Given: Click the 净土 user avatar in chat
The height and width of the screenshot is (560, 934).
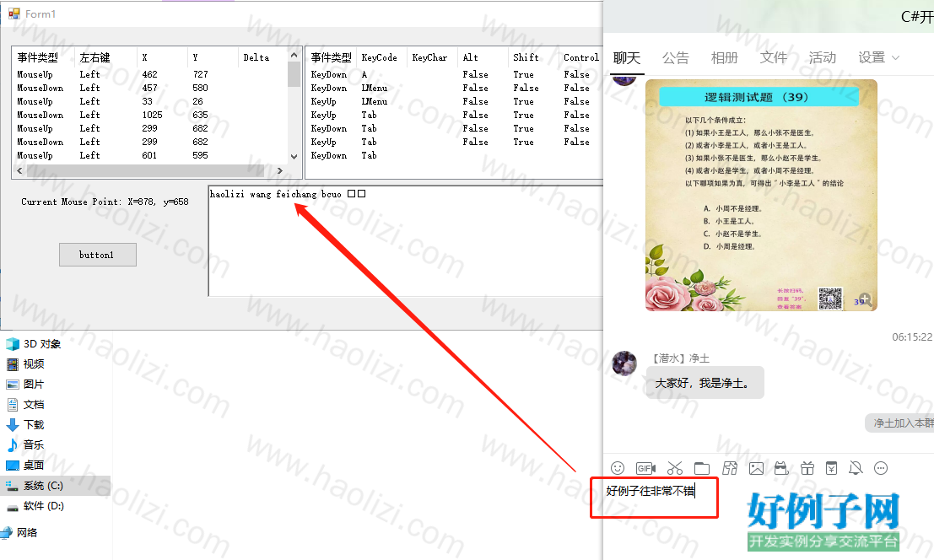Looking at the screenshot, I should [624, 363].
